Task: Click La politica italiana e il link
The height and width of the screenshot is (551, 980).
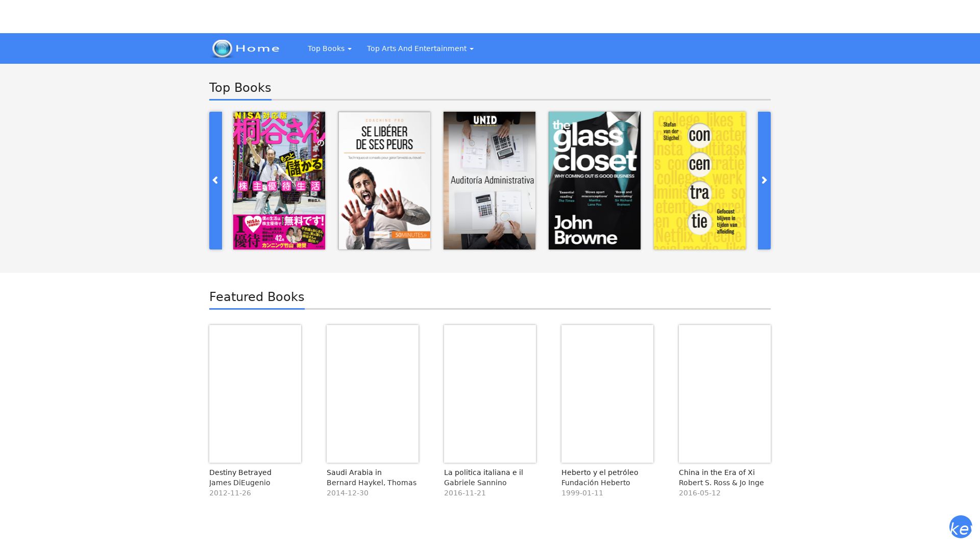Action: tap(483, 472)
